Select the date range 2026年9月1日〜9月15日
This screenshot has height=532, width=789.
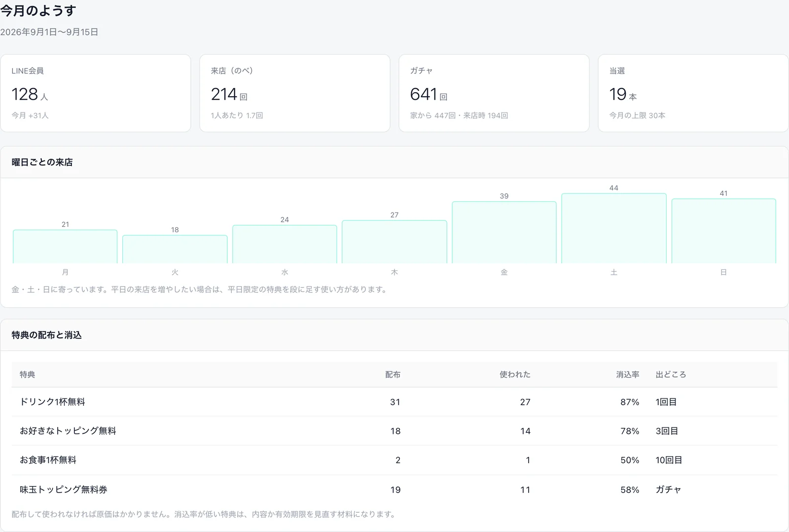[x=49, y=32]
